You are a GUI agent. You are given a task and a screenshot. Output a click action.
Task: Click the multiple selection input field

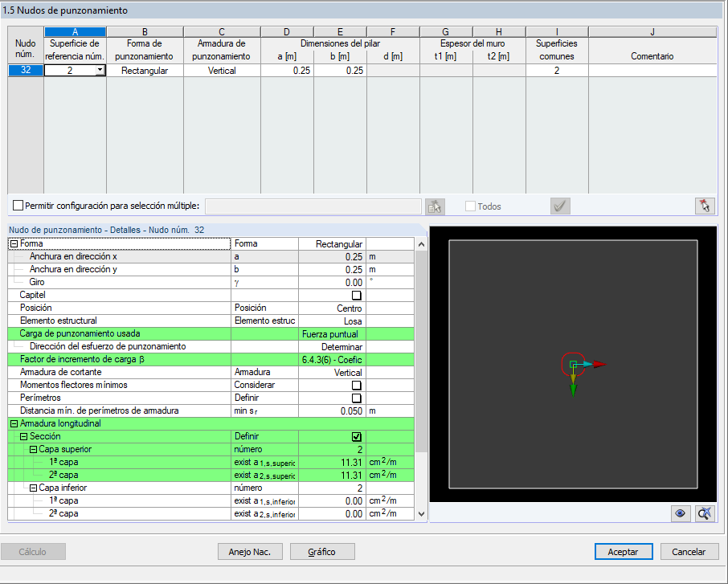tap(313, 206)
